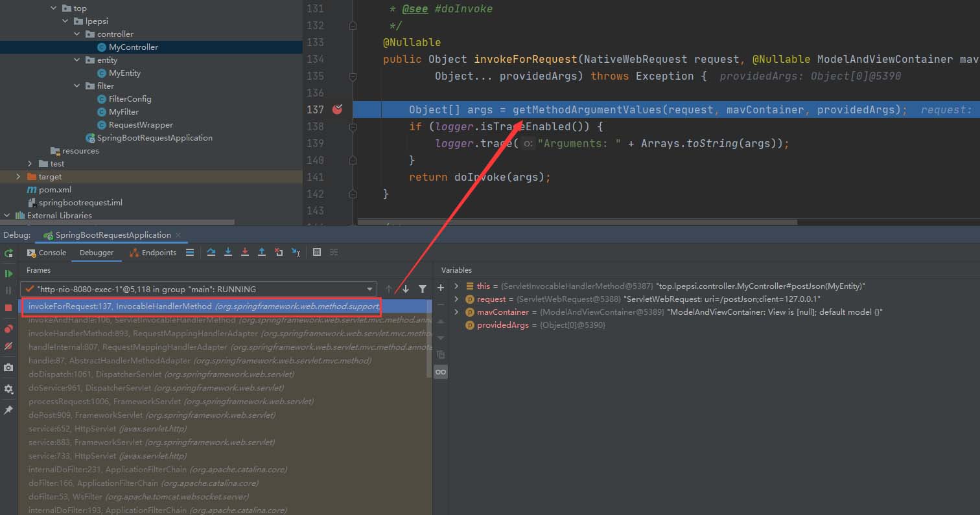Image resolution: width=980 pixels, height=515 pixels.
Task: Expand the request variable node
Action: click(456, 299)
